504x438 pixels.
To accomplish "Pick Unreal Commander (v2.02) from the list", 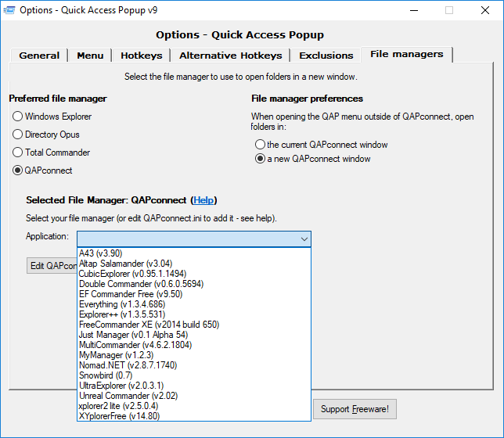I will tap(194, 396).
